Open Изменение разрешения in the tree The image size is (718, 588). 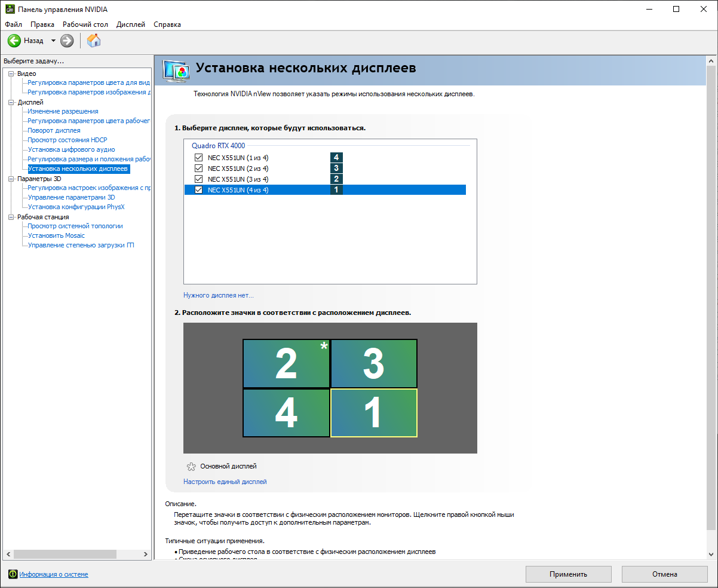63,111
